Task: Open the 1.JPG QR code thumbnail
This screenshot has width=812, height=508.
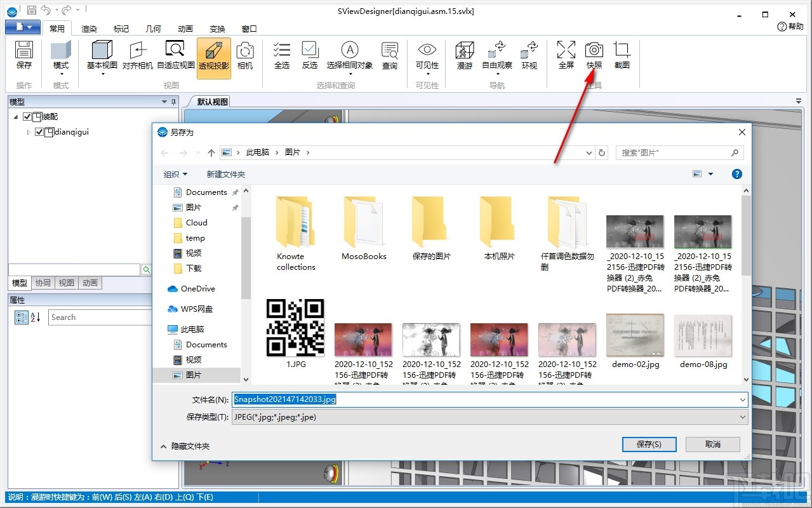Action: pos(295,328)
